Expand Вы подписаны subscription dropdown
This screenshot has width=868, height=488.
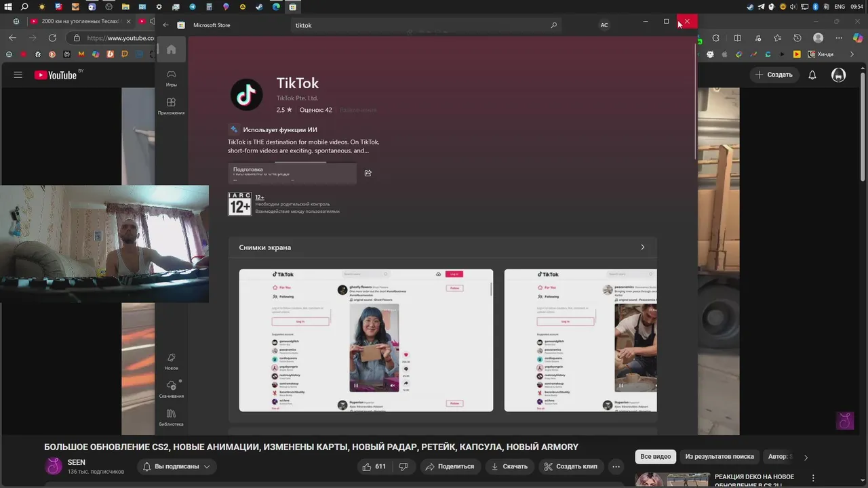pyautogui.click(x=176, y=466)
